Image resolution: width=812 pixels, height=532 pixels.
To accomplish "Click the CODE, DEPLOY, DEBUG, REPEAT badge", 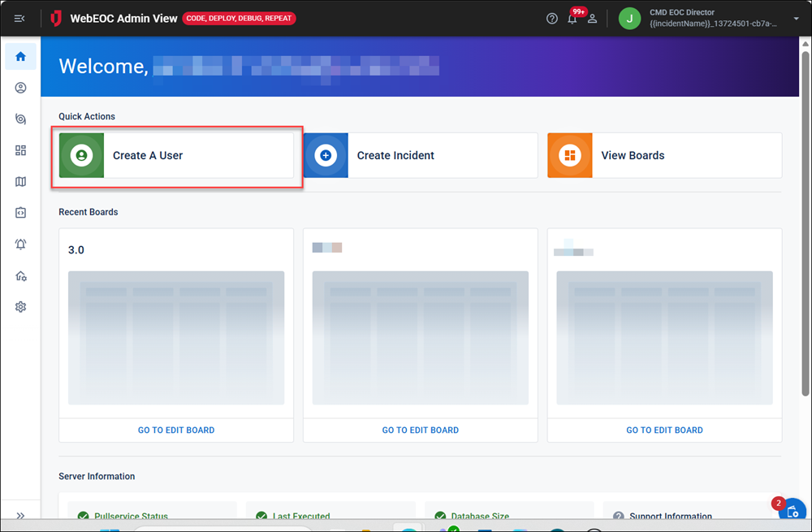I will click(x=240, y=18).
